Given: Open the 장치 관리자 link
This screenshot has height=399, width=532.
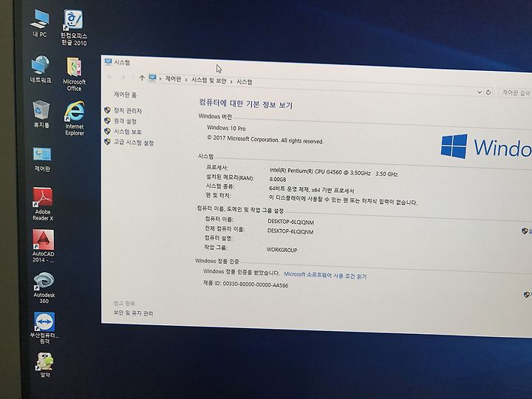Looking at the screenshot, I should pyautogui.click(x=128, y=111).
